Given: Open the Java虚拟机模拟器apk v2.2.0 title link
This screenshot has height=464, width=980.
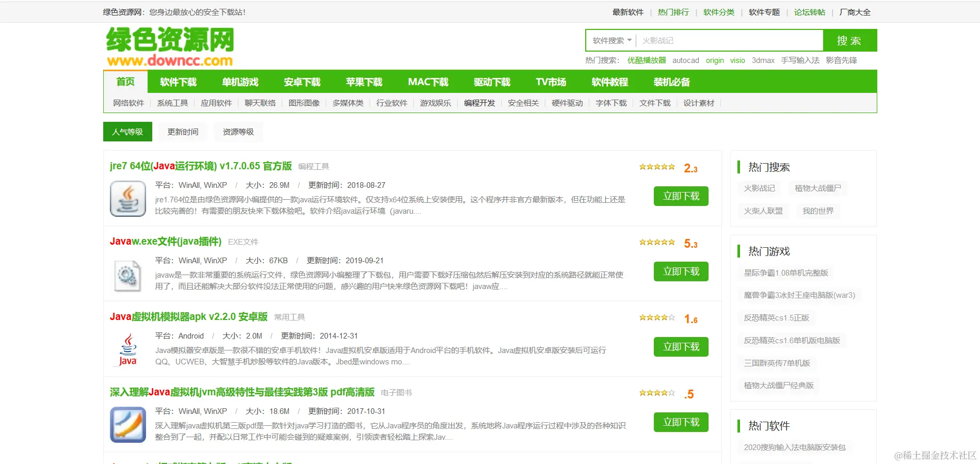Looking at the screenshot, I should point(189,316).
